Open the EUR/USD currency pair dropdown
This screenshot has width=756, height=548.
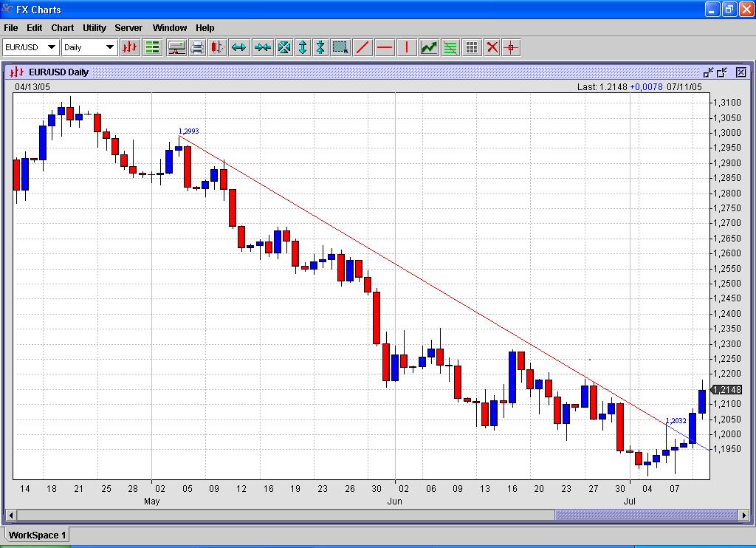[x=30, y=47]
